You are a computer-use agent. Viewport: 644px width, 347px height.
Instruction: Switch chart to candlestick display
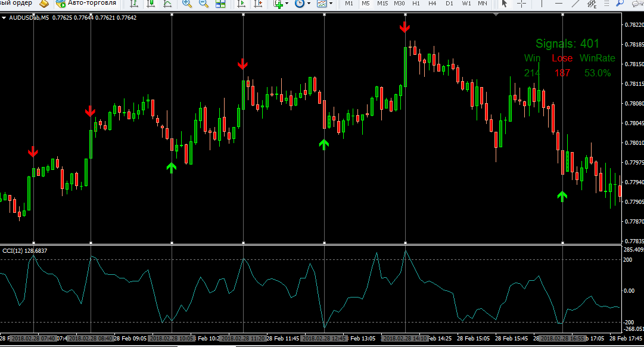pyautogui.click(x=151, y=4)
